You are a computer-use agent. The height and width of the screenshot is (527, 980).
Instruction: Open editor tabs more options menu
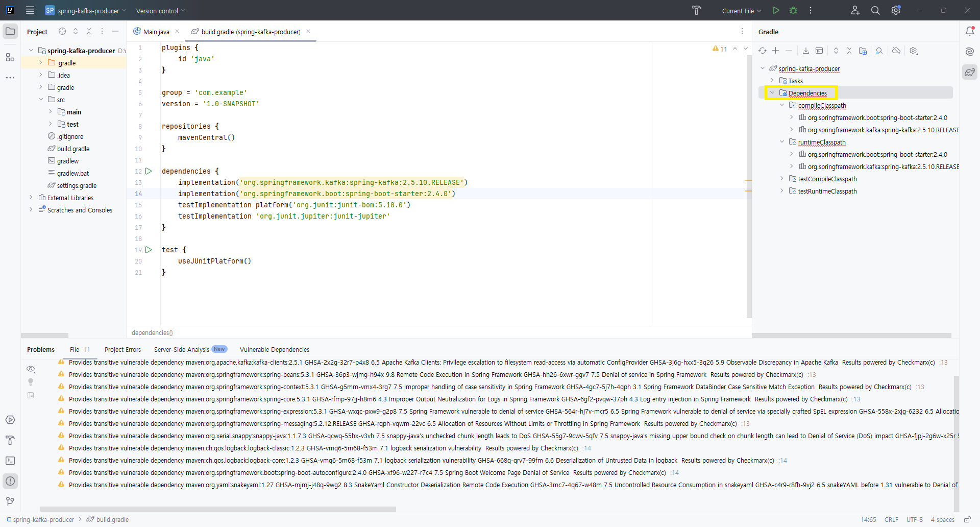(742, 32)
